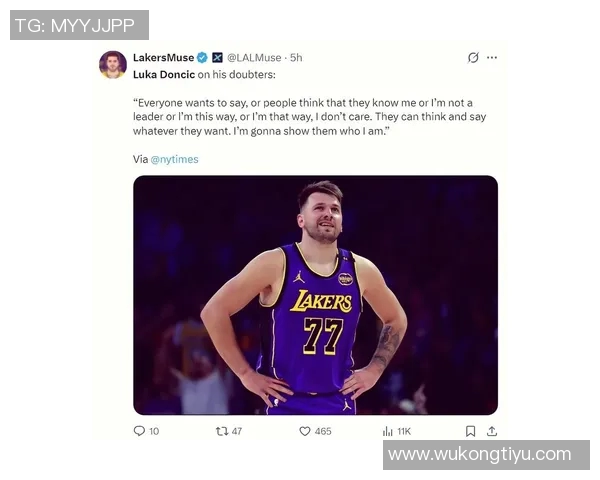600x480 pixels.
Task: Click the share upload icon
Action: tap(491, 431)
